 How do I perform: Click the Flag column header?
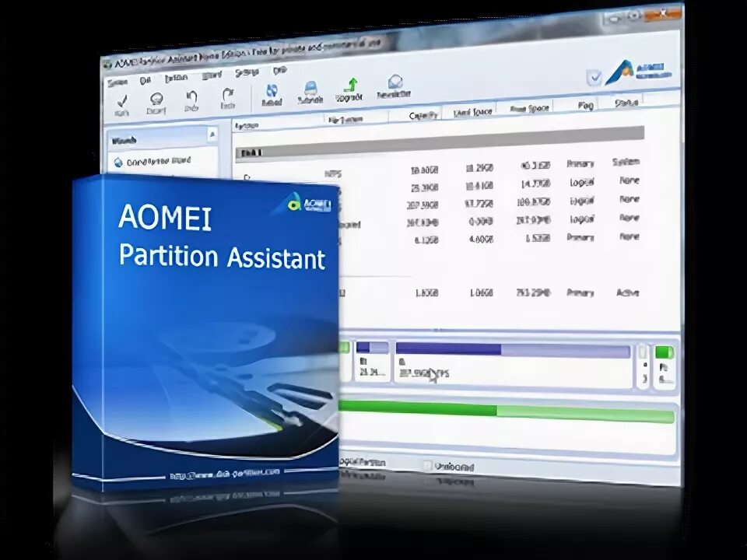[x=585, y=105]
